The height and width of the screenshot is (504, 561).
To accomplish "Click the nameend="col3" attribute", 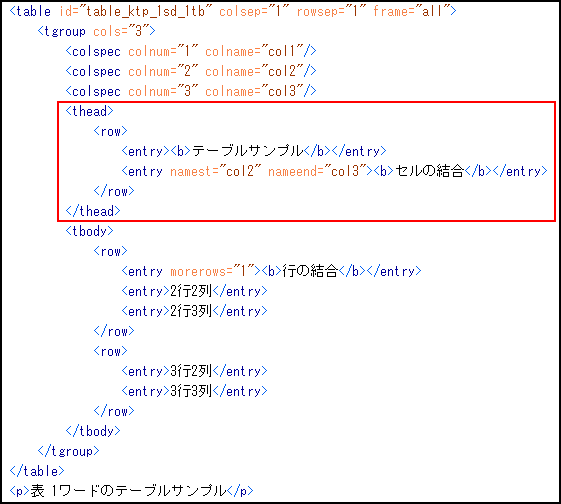I will [317, 171].
